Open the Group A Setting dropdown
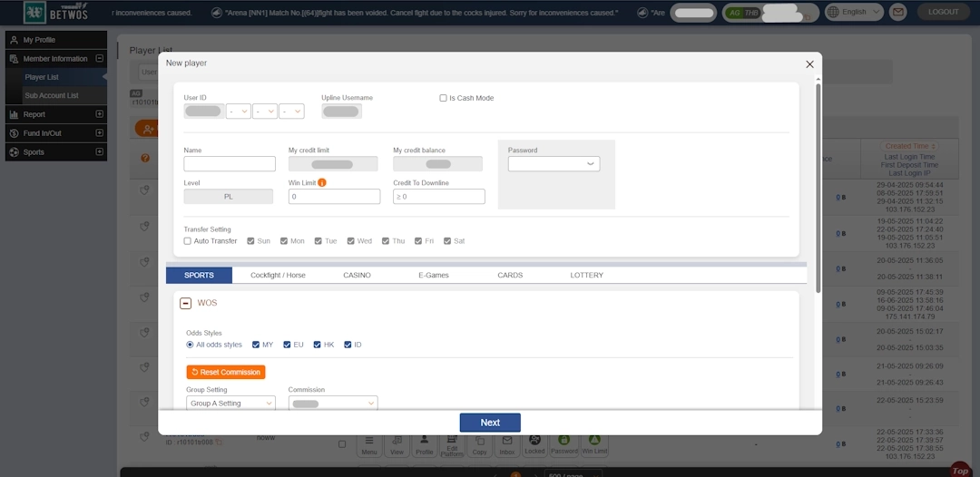This screenshot has width=980, height=477. click(230, 404)
